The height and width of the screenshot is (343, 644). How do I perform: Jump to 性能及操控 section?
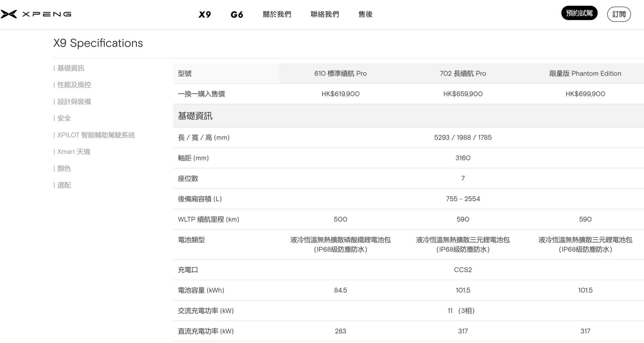[74, 85]
